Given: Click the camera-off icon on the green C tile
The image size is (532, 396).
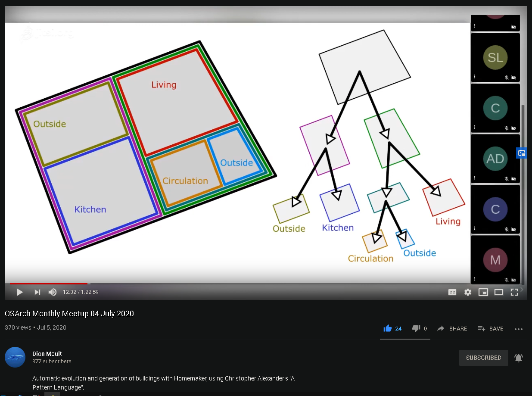Looking at the screenshot, I should pos(513,128).
